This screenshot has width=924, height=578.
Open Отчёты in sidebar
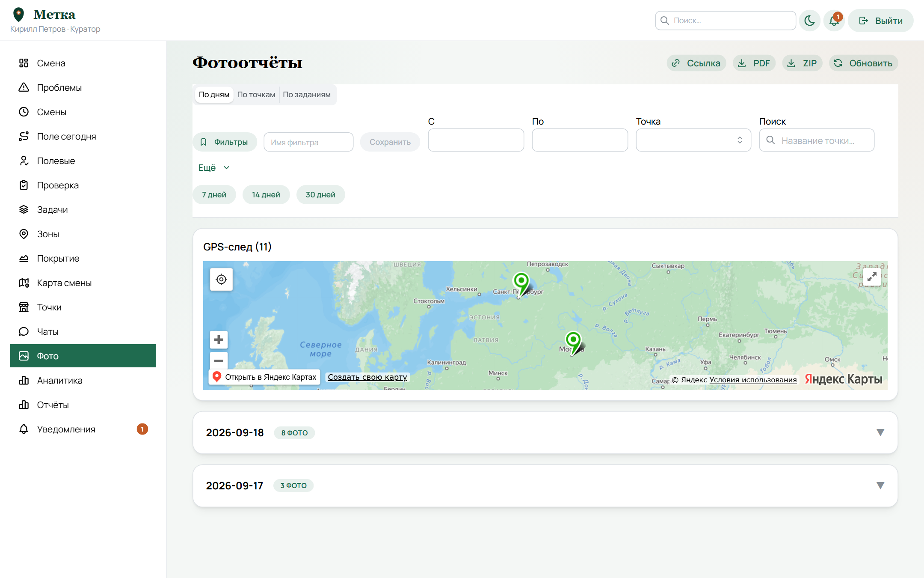[x=83, y=405]
